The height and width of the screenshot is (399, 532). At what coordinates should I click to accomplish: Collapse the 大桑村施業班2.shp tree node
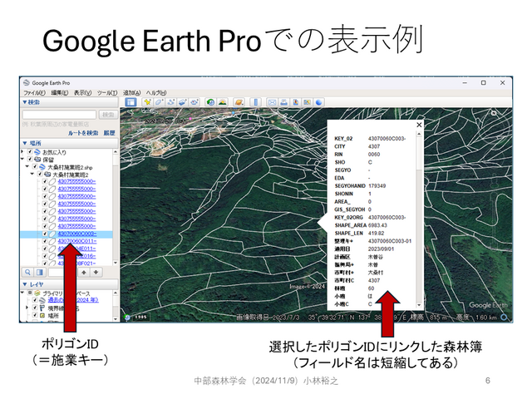point(27,166)
